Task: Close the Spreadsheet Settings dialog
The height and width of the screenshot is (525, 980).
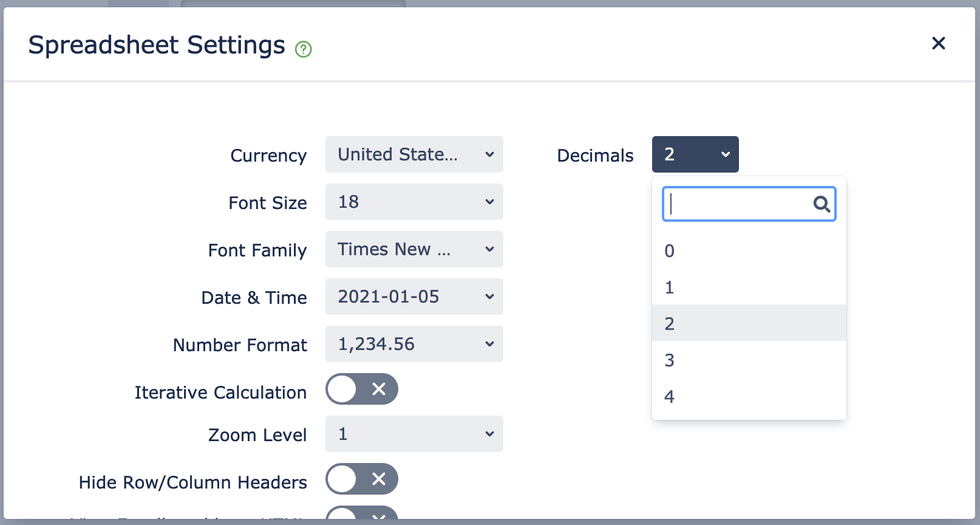Action: 938,43
